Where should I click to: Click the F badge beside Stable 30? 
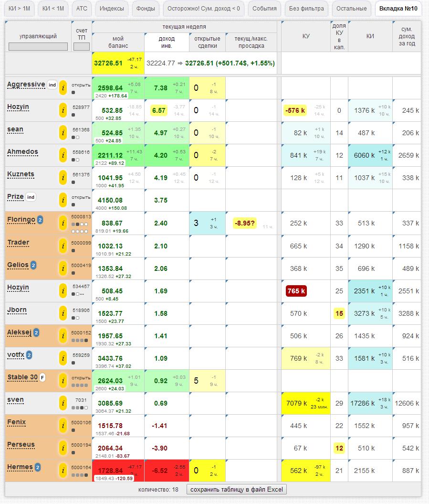pos(42,378)
